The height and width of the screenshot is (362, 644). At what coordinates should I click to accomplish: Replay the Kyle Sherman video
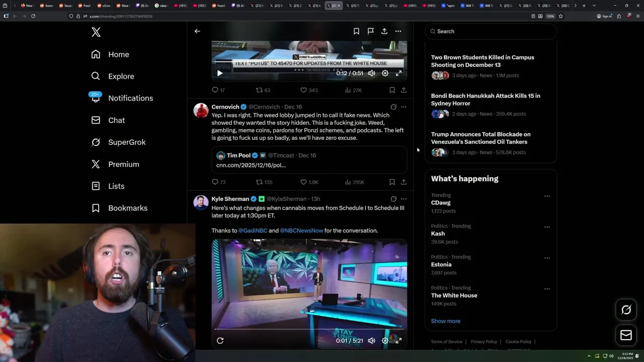coord(220,341)
